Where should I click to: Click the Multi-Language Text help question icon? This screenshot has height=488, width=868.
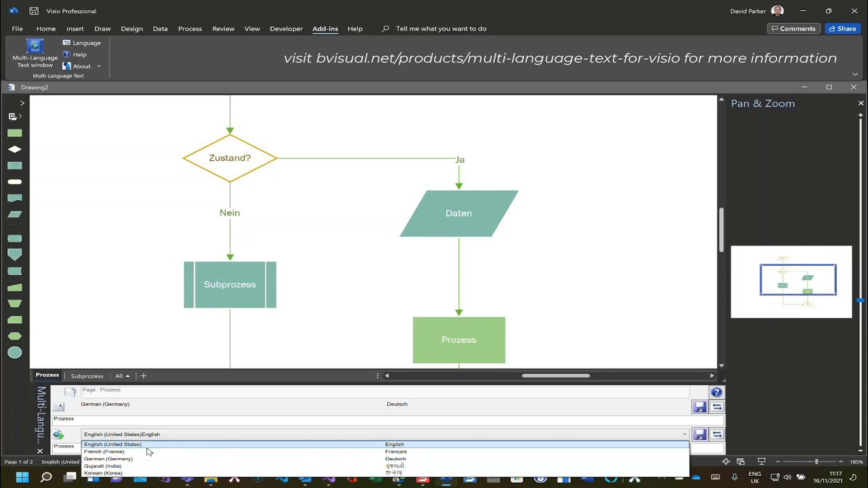717,392
